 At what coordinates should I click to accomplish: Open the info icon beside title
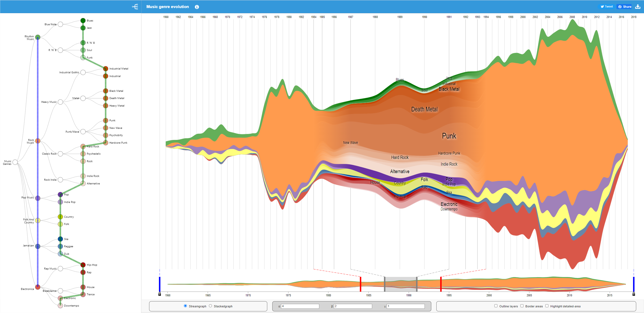click(197, 7)
